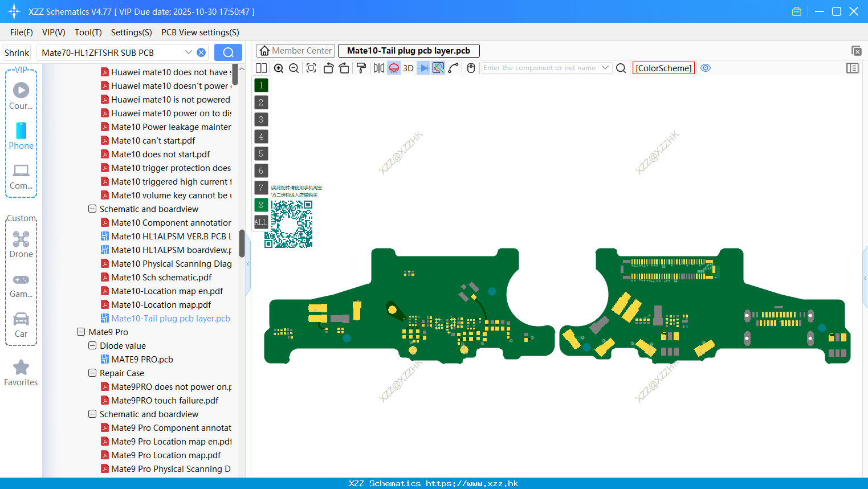Image resolution: width=868 pixels, height=489 pixels.
Task: Collapse the Mate9 Pro tree node
Action: 81,332
